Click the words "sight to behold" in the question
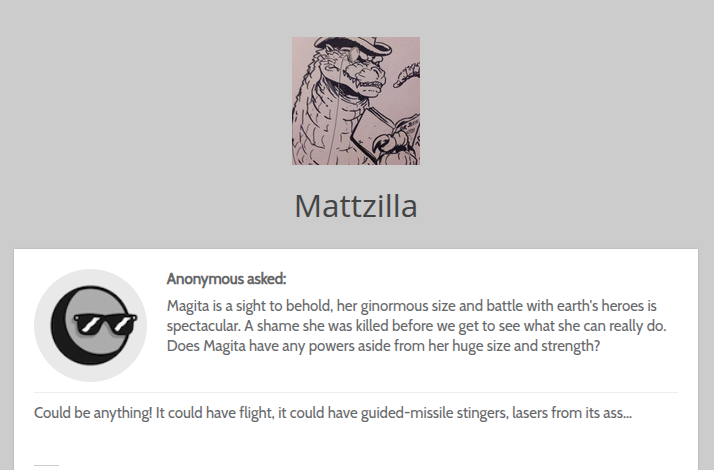The height and width of the screenshot is (470, 714). tap(268, 305)
